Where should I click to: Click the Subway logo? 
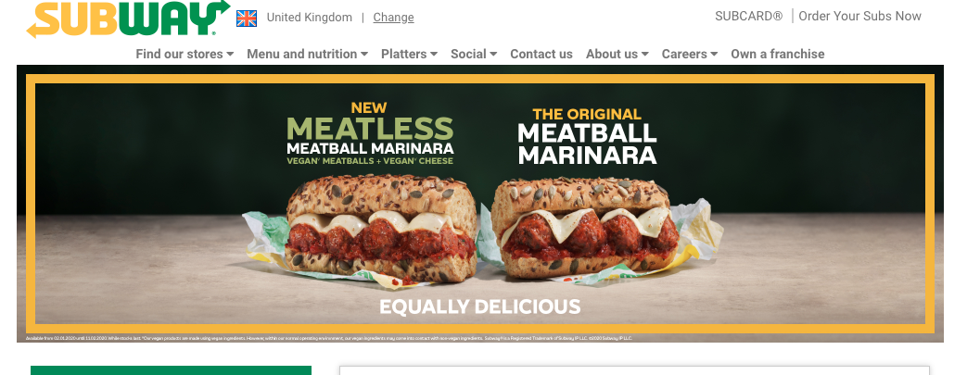tap(128, 19)
